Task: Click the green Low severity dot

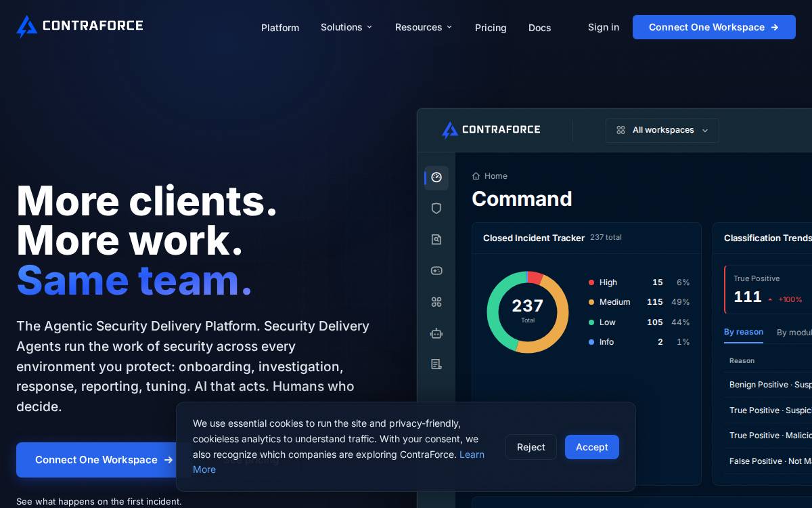Action: tap(591, 322)
